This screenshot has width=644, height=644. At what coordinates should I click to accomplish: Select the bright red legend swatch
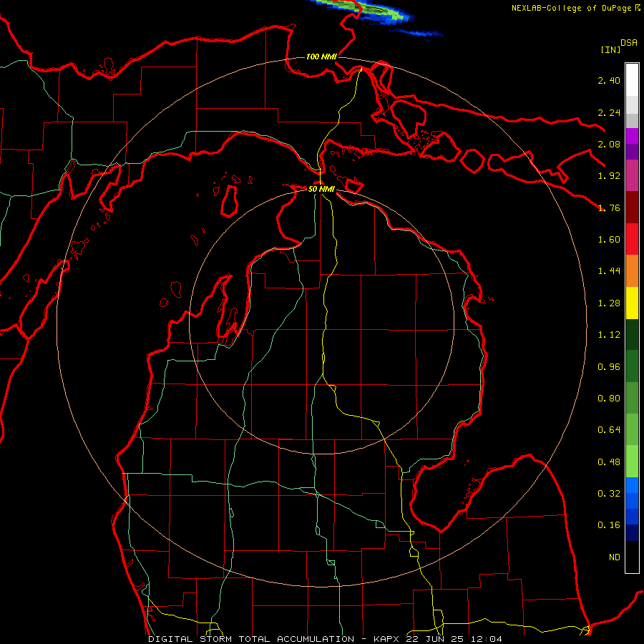[632, 239]
